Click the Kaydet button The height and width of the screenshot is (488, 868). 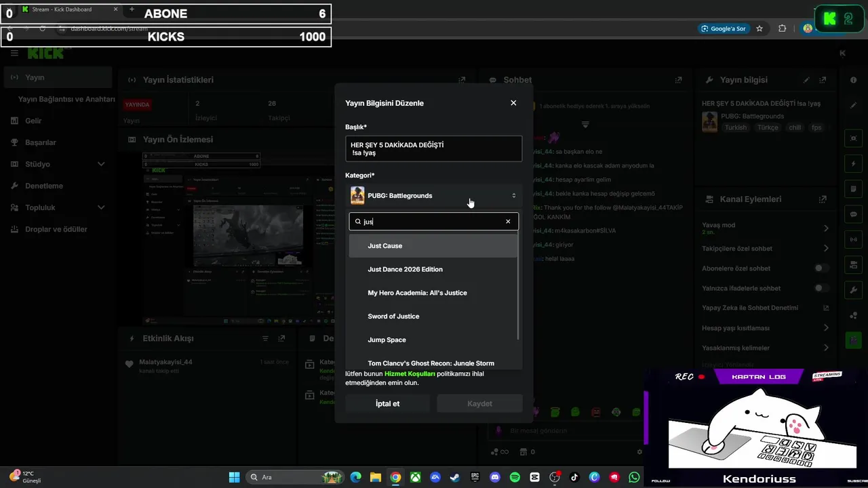click(479, 403)
